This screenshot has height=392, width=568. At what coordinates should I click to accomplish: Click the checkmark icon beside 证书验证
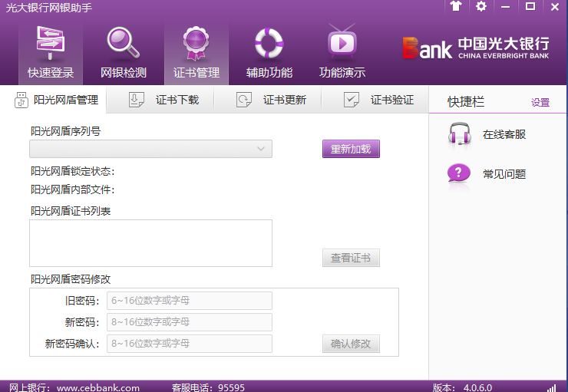(351, 100)
